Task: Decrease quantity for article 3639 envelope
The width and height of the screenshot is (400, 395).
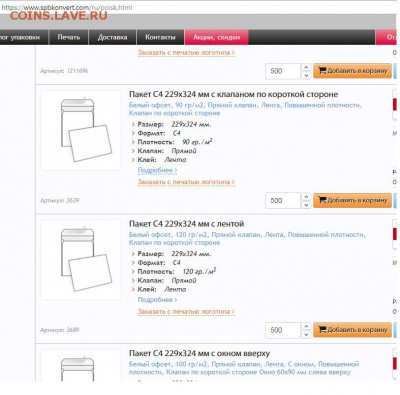Action: coord(306,205)
